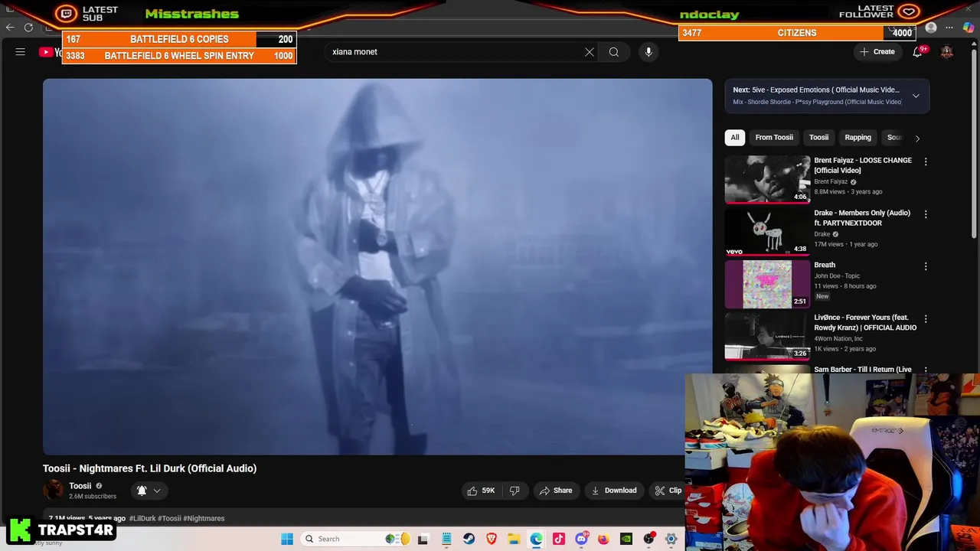Share the video
Viewport: 980px width, 551px height.
[556, 491]
